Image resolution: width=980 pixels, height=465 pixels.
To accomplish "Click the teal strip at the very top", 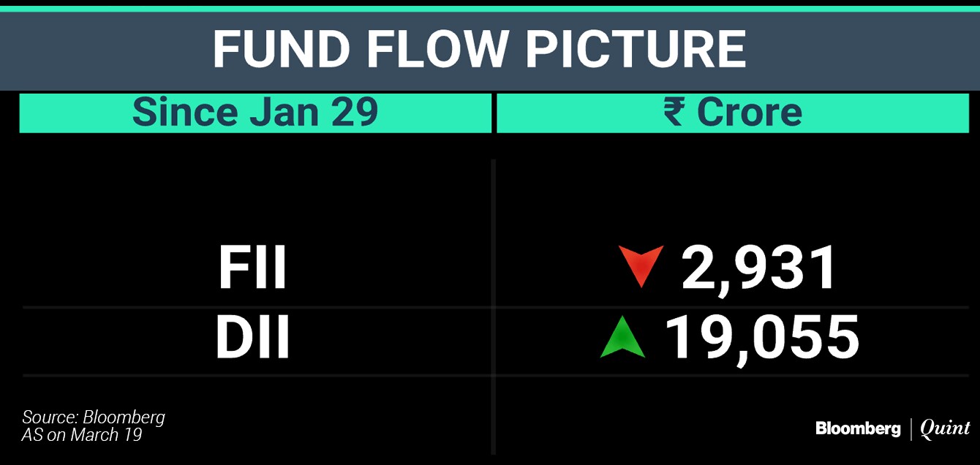I will [490, 8].
